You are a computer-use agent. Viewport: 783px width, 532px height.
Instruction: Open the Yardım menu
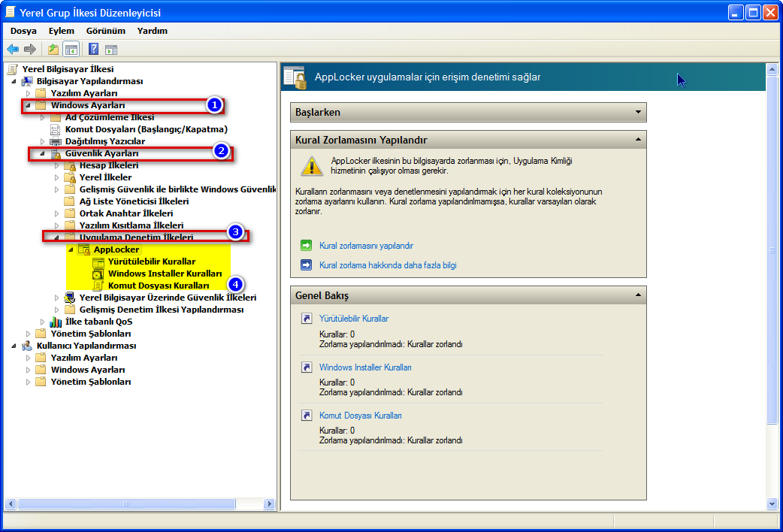[x=153, y=31]
